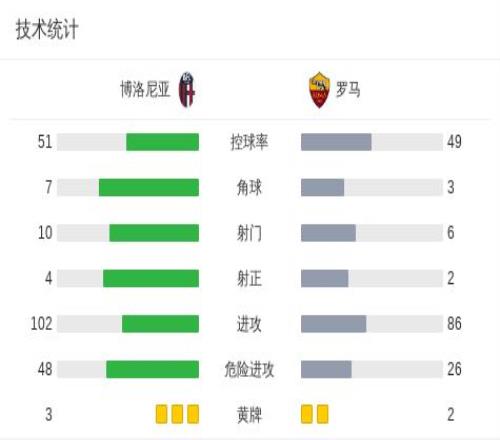The width and height of the screenshot is (500, 440).
Task: Select the 罗马 team name
Action: pos(348,89)
